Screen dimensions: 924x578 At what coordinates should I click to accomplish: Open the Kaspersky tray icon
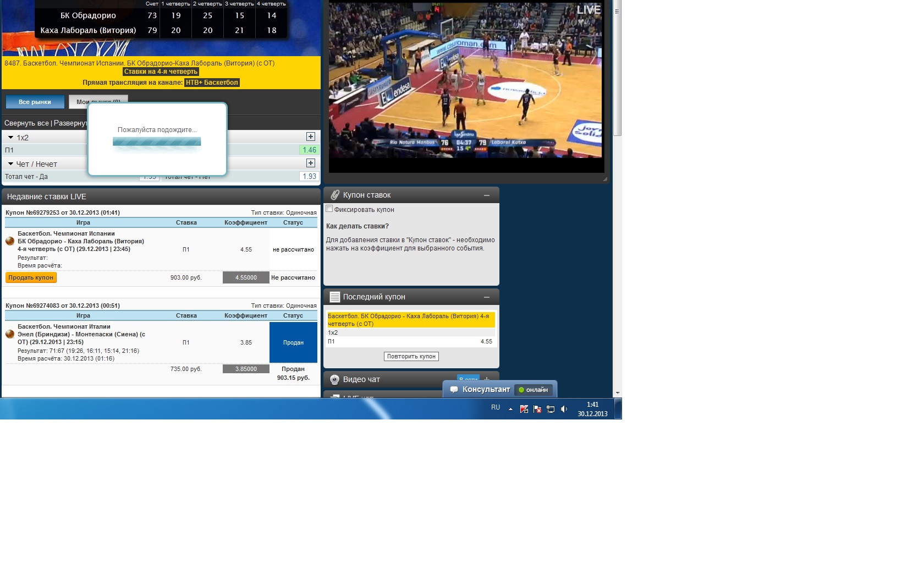[x=524, y=409]
